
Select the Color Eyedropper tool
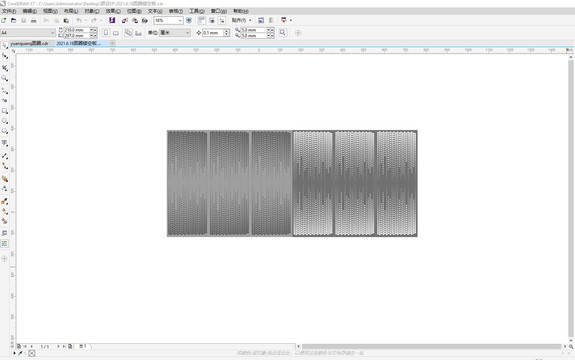click(x=4, y=201)
